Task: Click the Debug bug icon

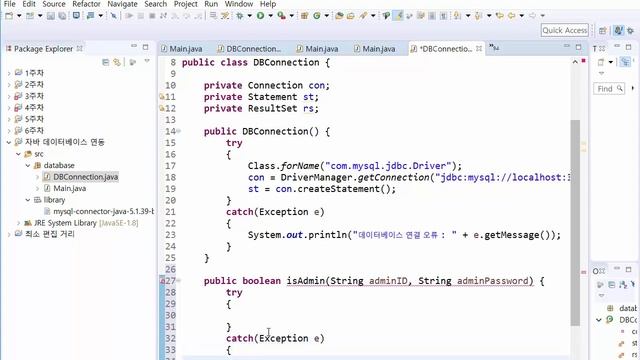Action: (240, 16)
